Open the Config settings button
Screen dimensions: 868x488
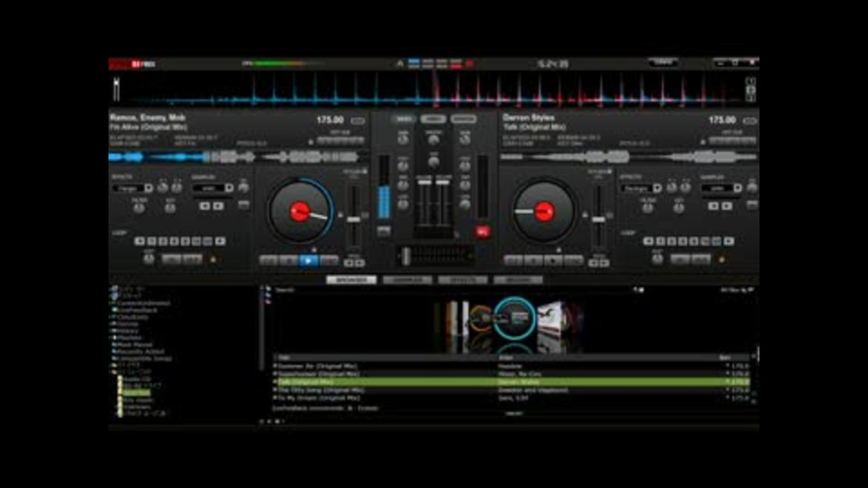tap(663, 62)
